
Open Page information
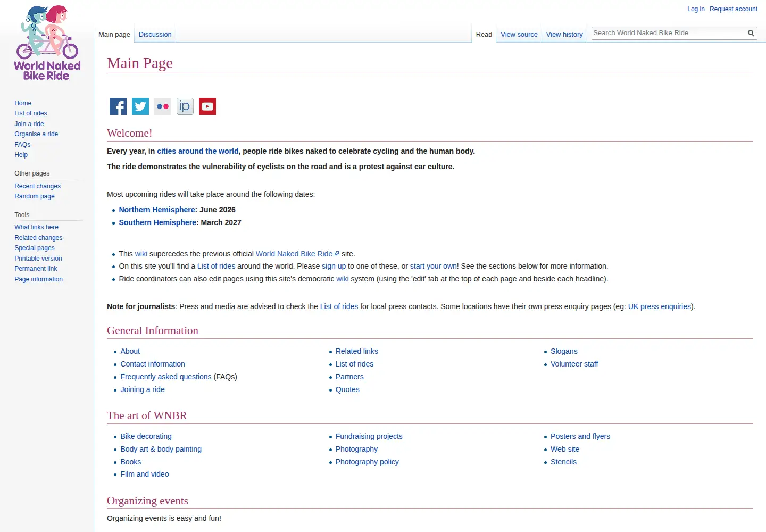pyautogui.click(x=38, y=279)
